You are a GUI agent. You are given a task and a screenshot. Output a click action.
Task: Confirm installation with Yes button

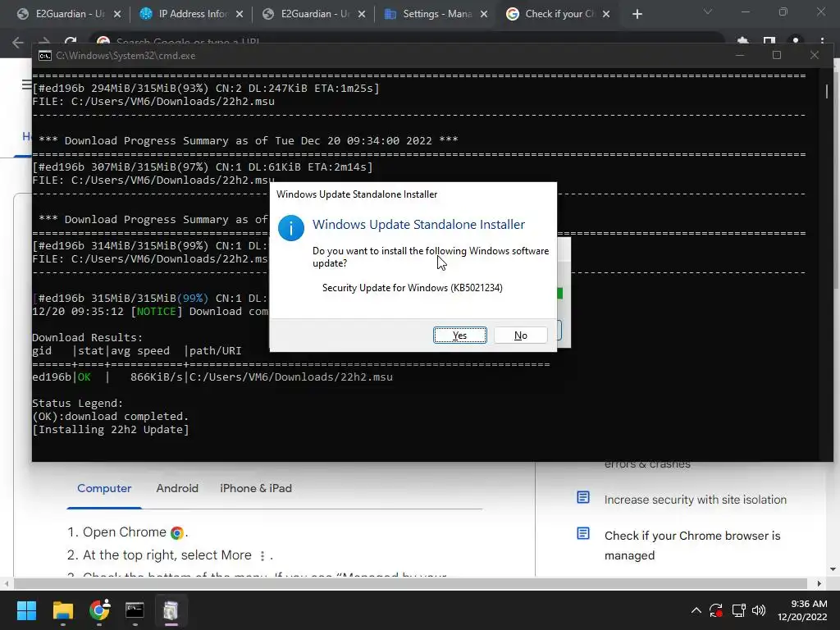pos(459,335)
